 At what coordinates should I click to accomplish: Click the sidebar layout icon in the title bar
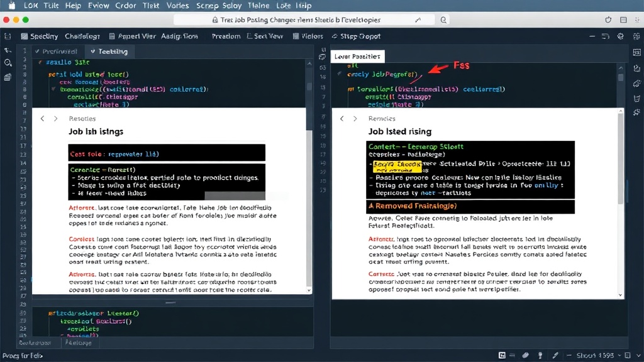click(x=623, y=19)
